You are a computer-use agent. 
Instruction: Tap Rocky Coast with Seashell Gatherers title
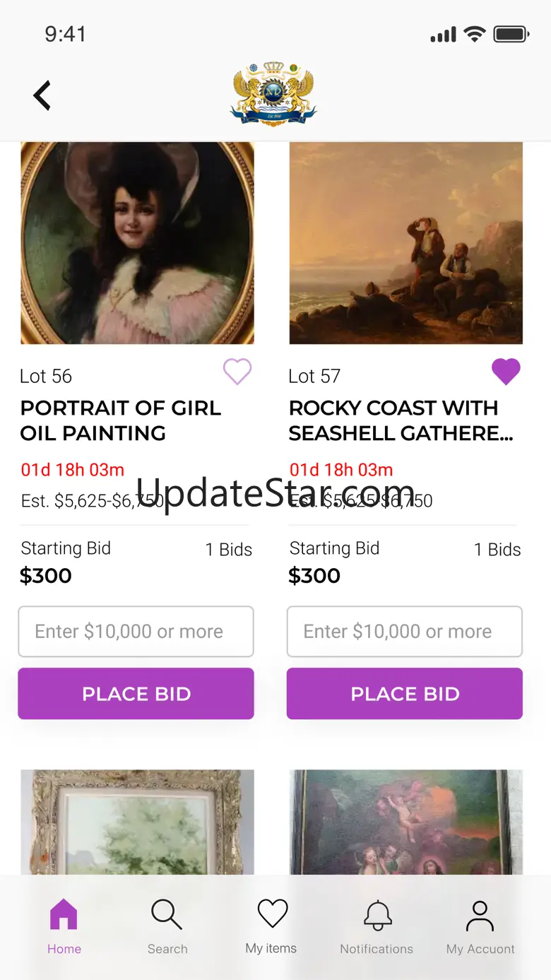point(401,420)
